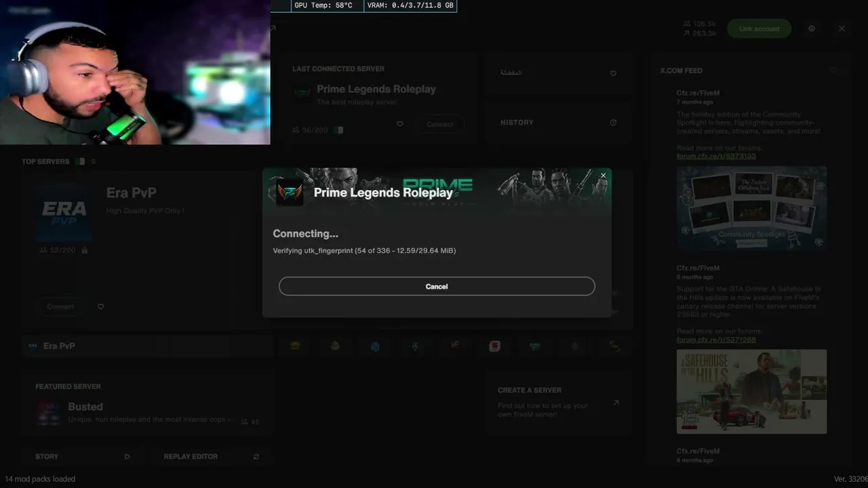Click the Busted server thumbnail icon
The image size is (868, 488).
coord(50,412)
